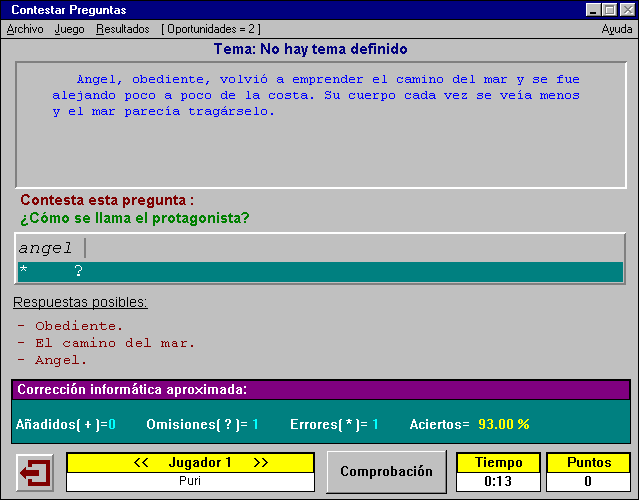Open the Juego menu
Viewport: 639px width, 500px height.
point(70,29)
